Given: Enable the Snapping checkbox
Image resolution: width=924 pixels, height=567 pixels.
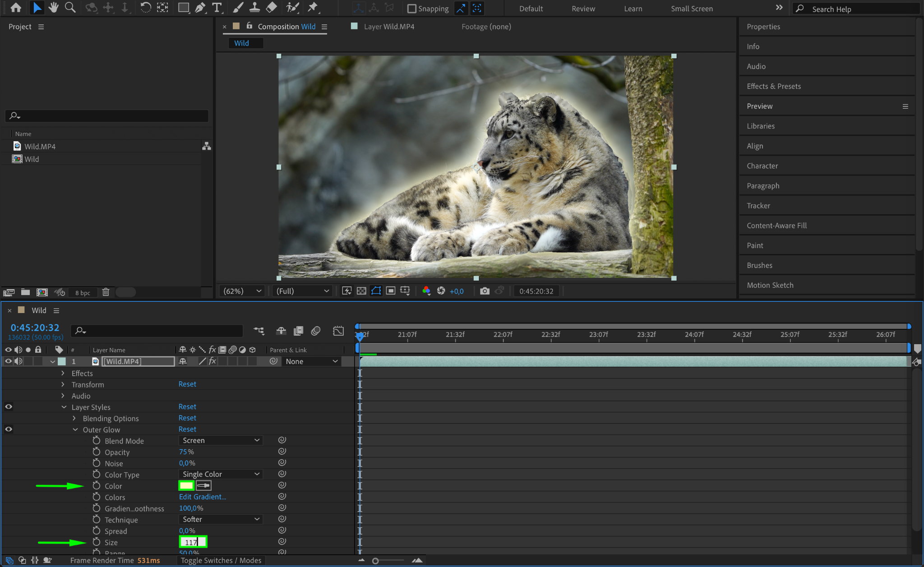Looking at the screenshot, I should [x=411, y=9].
